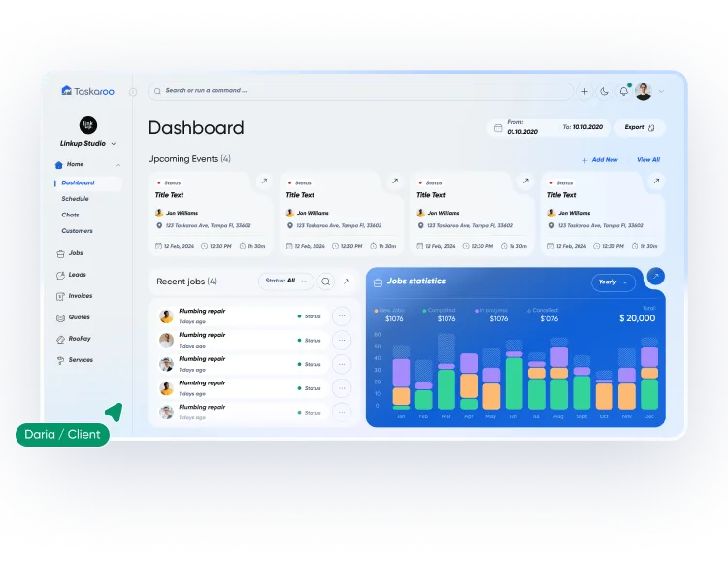Screen dimensions: 728x564
Task: Collapse the Home menu section
Action: (x=118, y=165)
